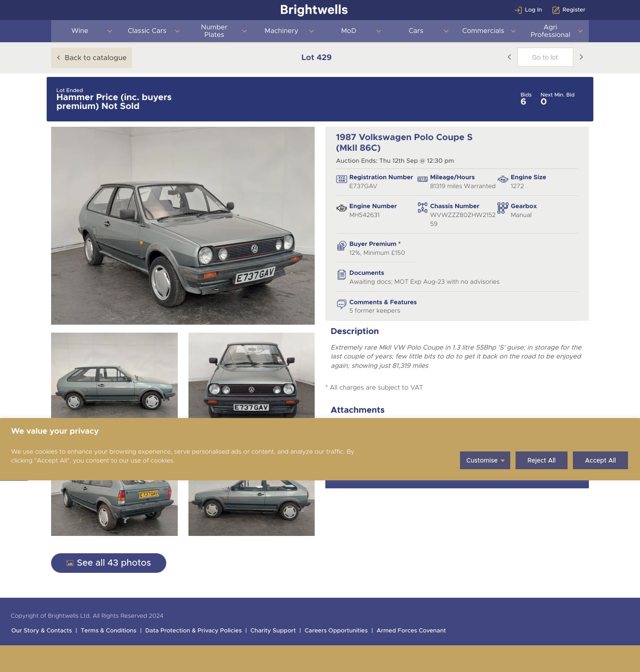Viewport: 640px width, 672px height.
Task: Expand the MoD chevron
Action: (379, 31)
